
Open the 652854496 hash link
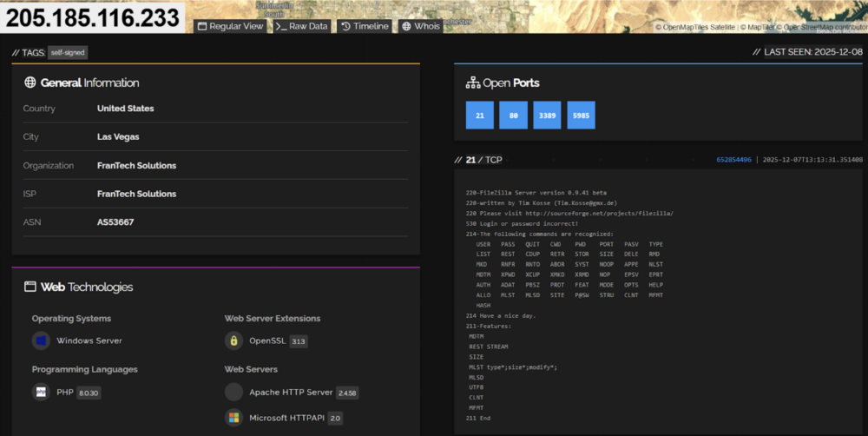[733, 160]
